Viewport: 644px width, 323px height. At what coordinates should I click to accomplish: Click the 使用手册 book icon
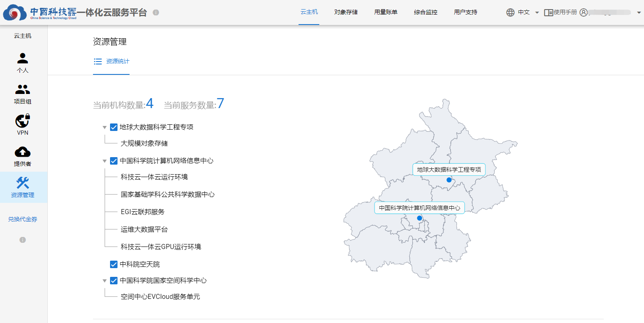pyautogui.click(x=549, y=12)
